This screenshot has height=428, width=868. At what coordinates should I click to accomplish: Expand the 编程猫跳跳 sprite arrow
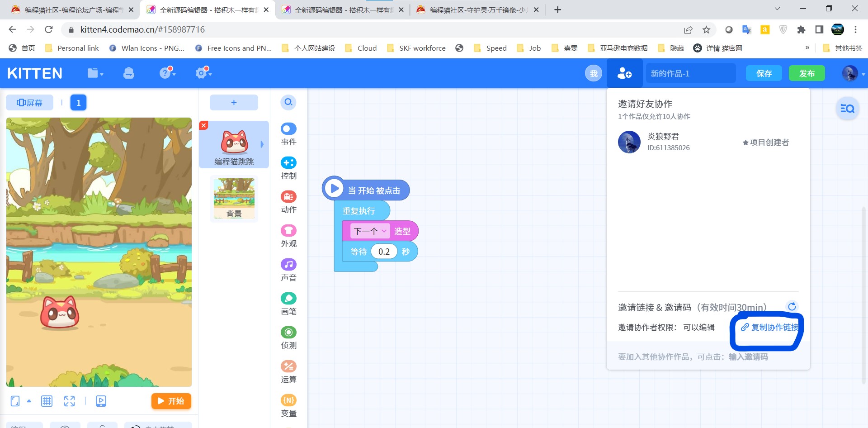pyautogui.click(x=262, y=144)
